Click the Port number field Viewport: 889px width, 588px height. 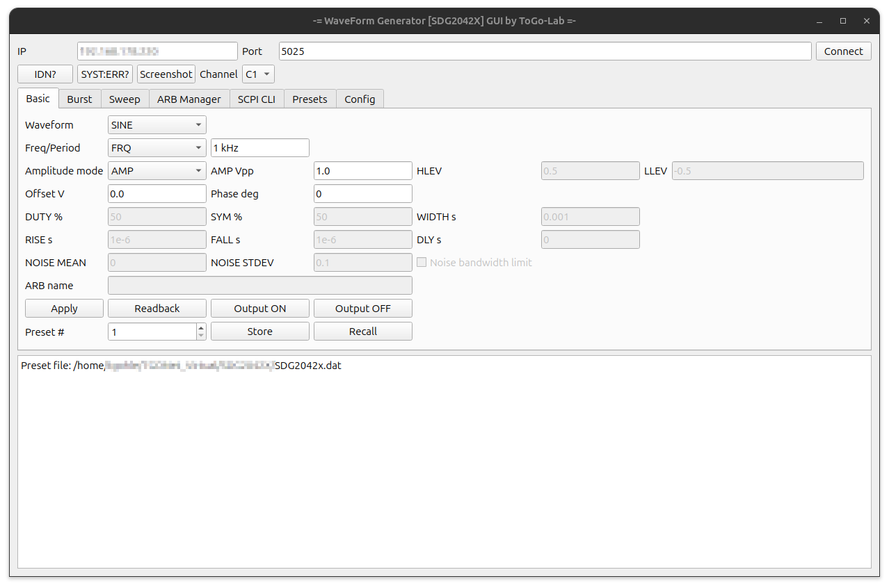pos(545,51)
